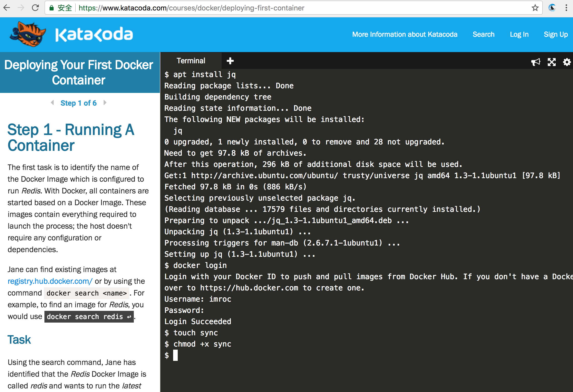Viewport: 573px width, 392px height.
Task: Click 'Deploying Your First Docker Container' title
Action: 79,72
